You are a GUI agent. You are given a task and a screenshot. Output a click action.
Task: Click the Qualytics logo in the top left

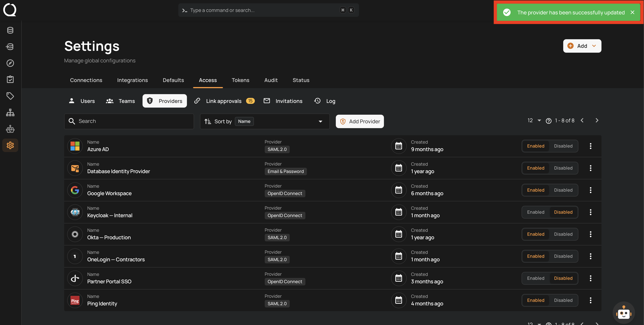pos(10,10)
